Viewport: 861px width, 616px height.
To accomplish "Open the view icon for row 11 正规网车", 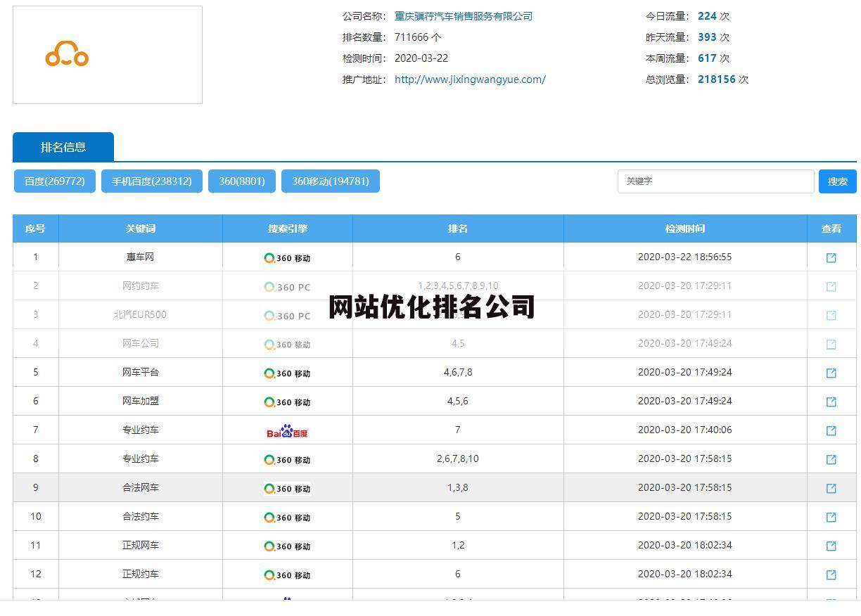I will [x=831, y=546].
